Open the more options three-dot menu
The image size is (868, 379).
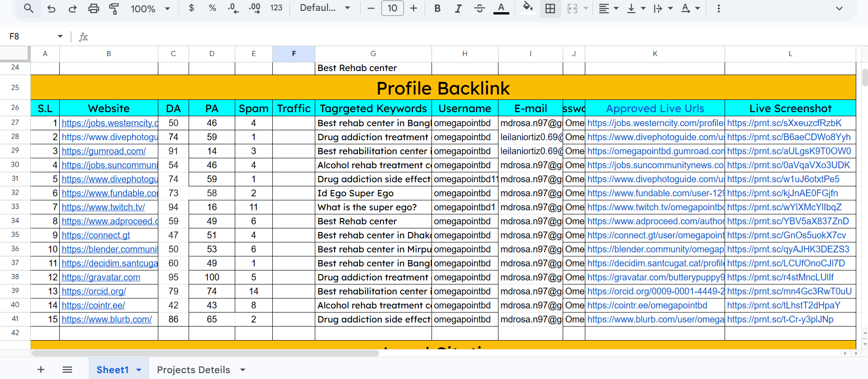tap(718, 8)
